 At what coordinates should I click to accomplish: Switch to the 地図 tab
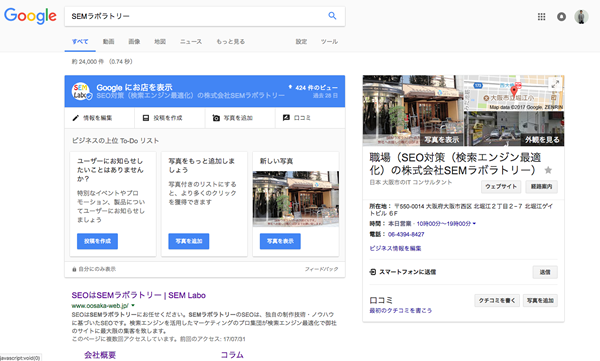160,41
